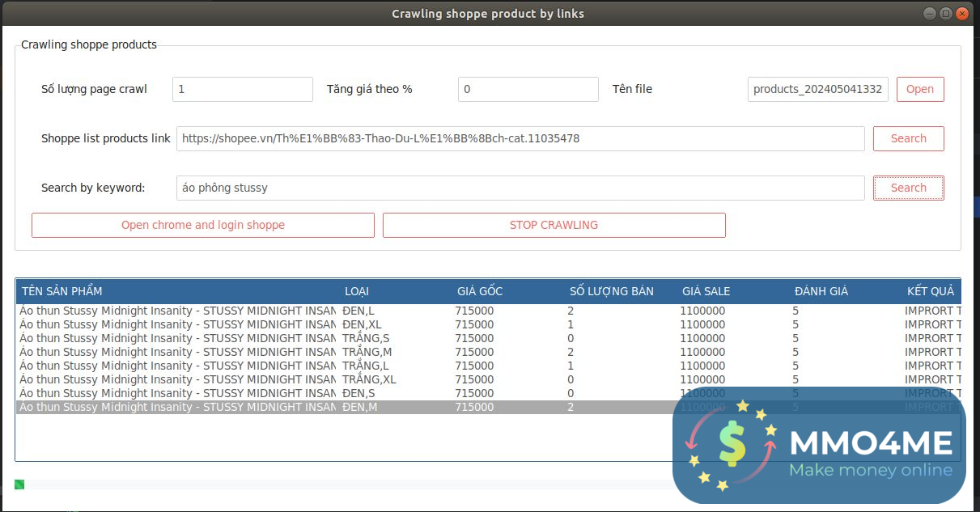Sort by ĐÁNH GIÁ column header
The image size is (980, 512).
tap(845, 291)
